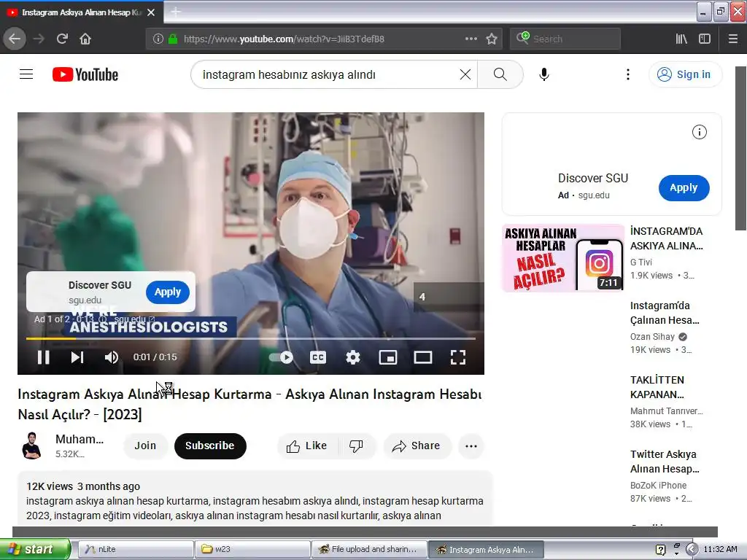The image size is (747, 560).
Task: Click the YouTube logo
Action: 85,75
